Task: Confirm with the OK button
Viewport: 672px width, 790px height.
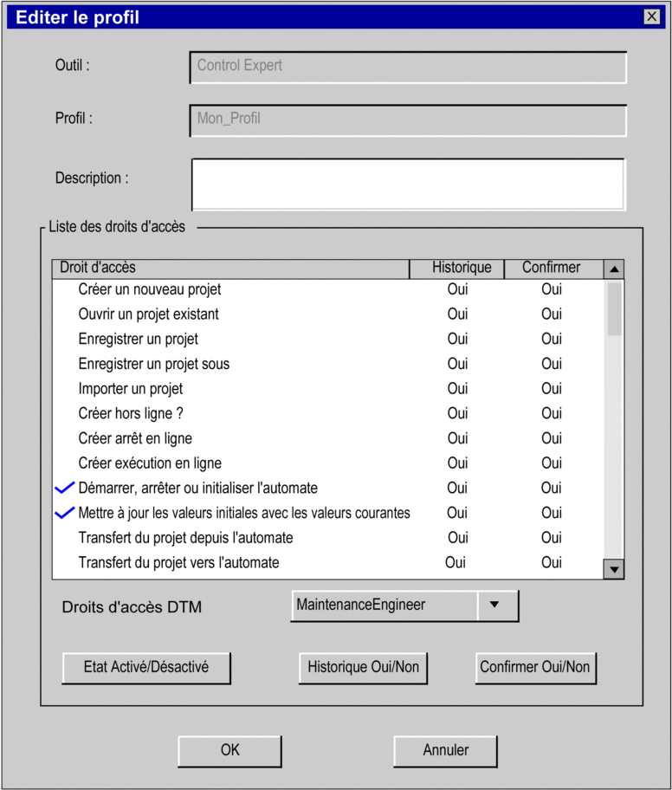Action: pyautogui.click(x=229, y=751)
